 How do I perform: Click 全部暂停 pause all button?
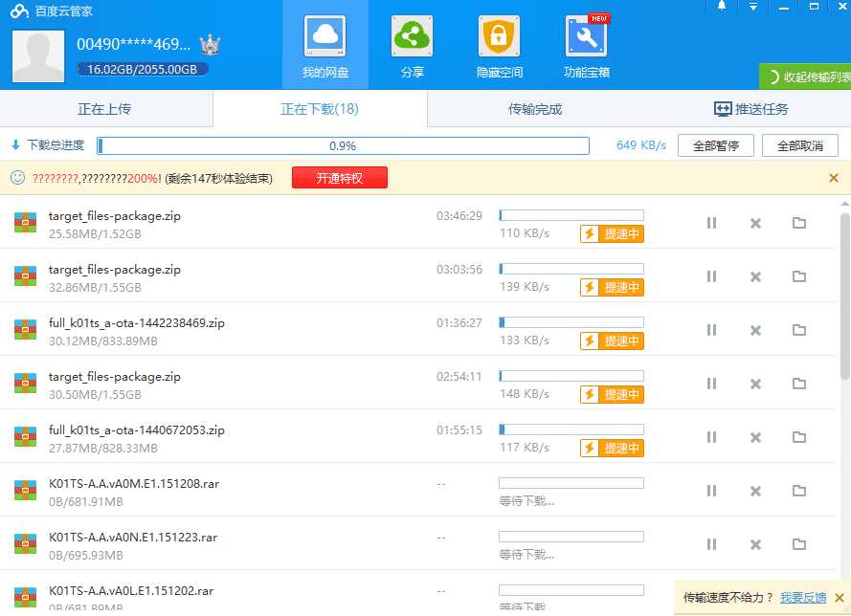[x=716, y=145]
